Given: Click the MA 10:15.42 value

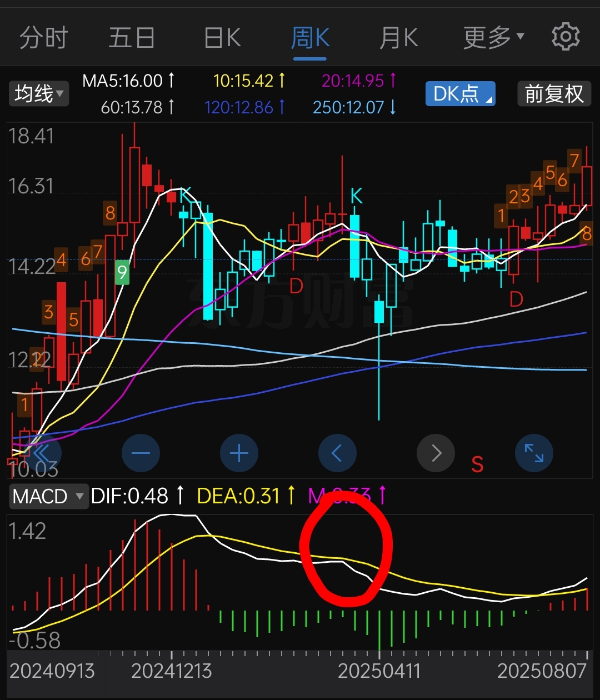Looking at the screenshot, I should pyautogui.click(x=249, y=81).
